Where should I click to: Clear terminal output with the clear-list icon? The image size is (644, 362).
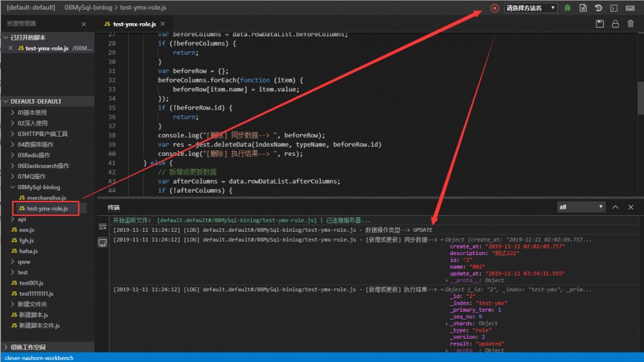102,227
